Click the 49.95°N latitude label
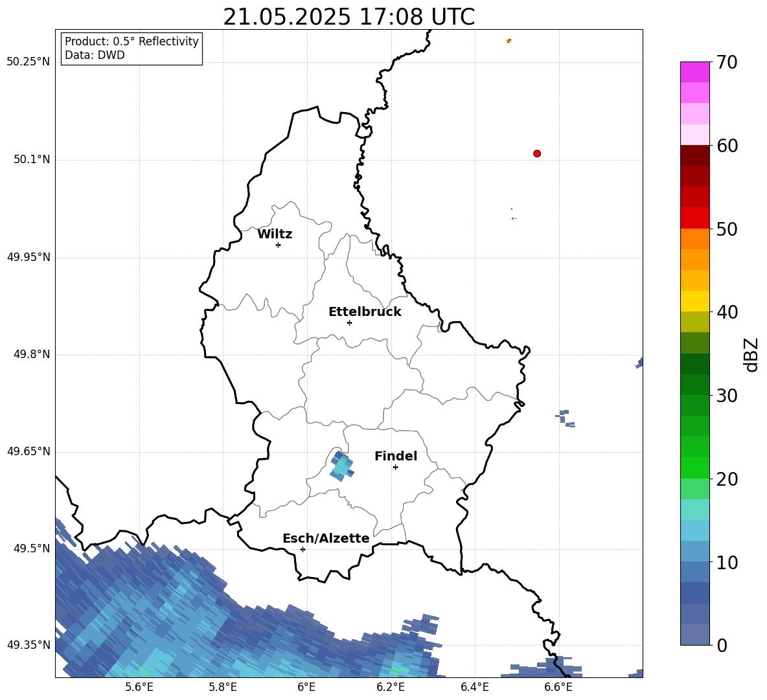Screen dimensions: 767x700 pyautogui.click(x=28, y=256)
